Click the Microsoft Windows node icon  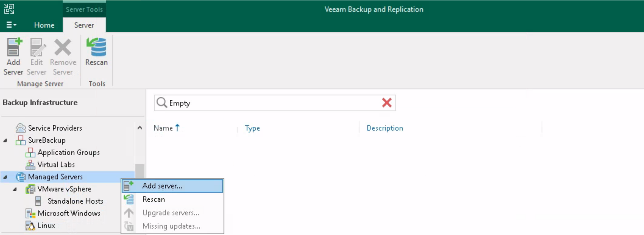click(30, 213)
